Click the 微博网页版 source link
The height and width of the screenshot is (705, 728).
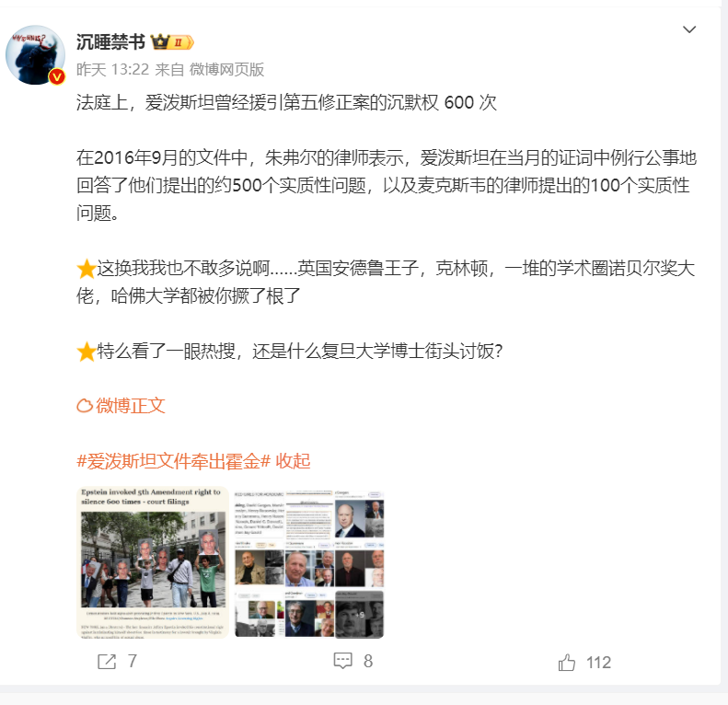point(226,70)
